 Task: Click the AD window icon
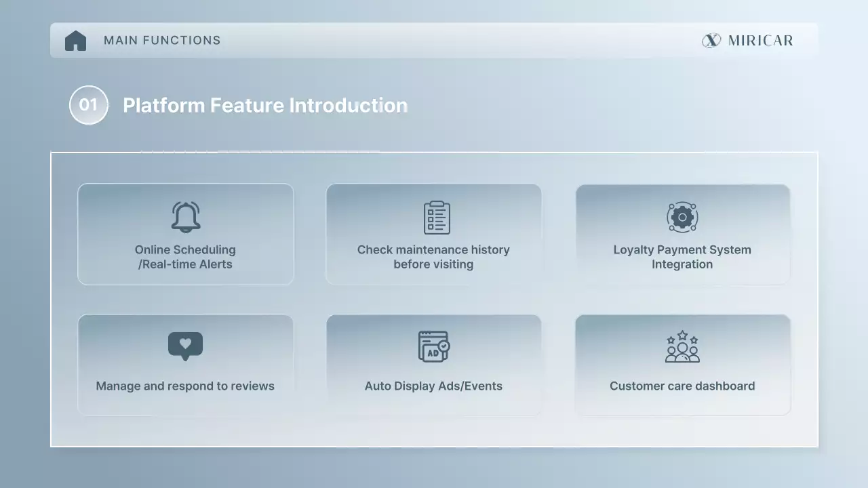coord(433,346)
